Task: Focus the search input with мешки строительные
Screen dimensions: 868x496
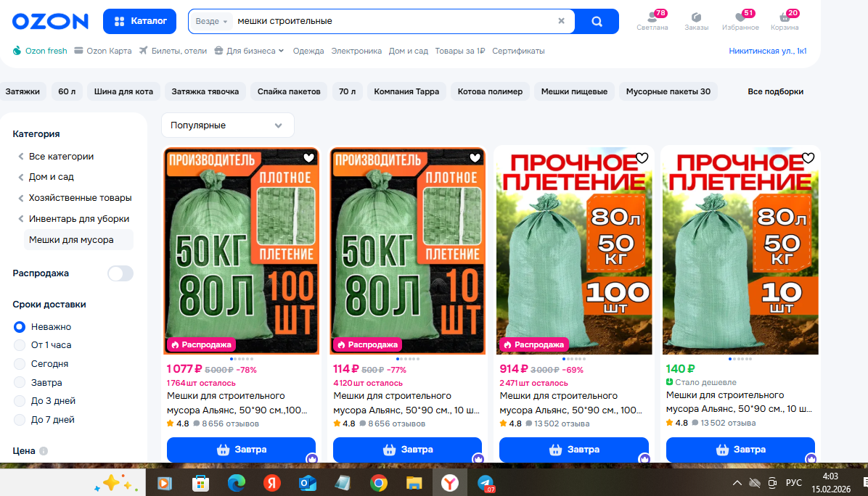Action: click(393, 21)
